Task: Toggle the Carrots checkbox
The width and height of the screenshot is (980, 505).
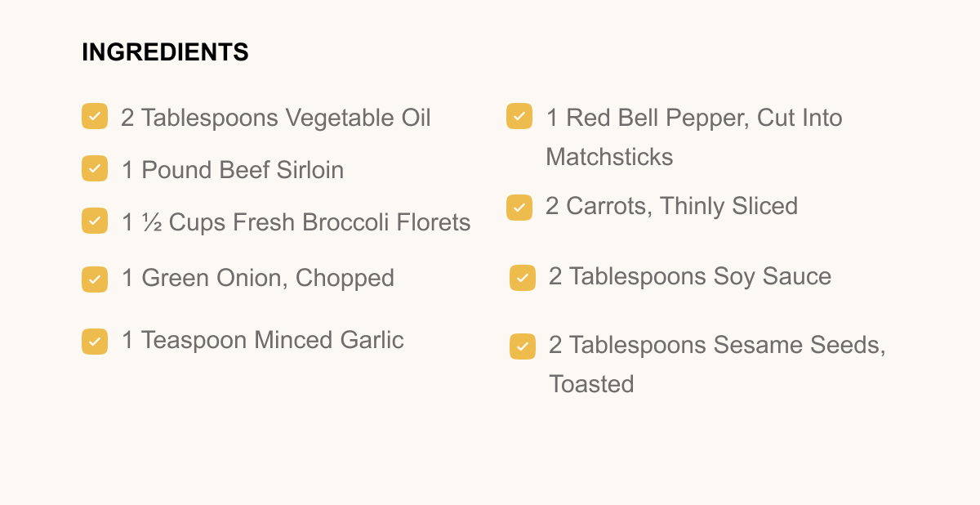Action: 519,208
